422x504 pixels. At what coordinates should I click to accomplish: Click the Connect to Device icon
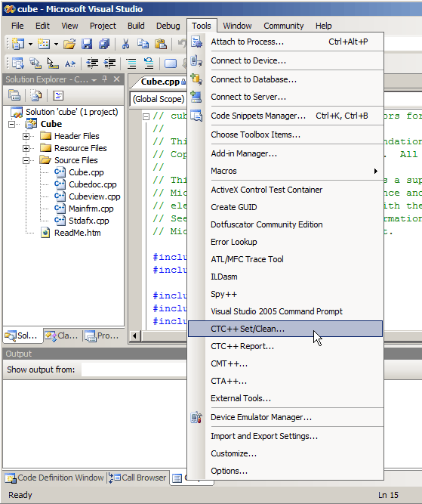(x=196, y=60)
